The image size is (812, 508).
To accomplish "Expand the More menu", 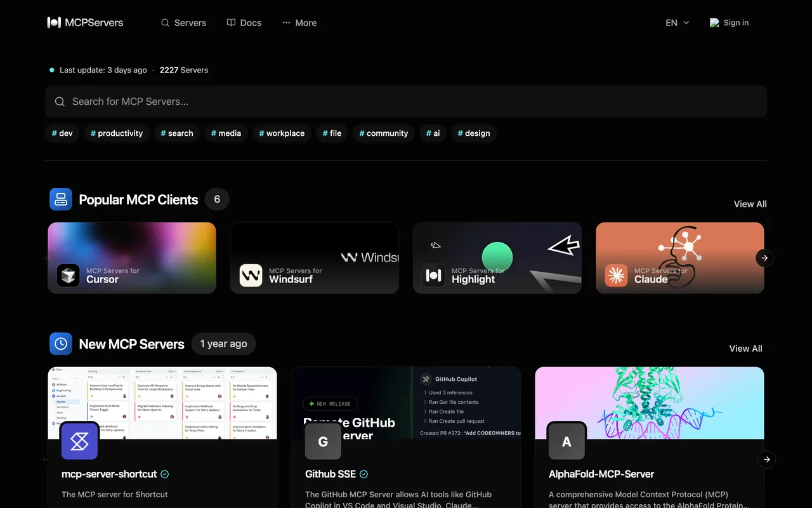I will pyautogui.click(x=299, y=23).
